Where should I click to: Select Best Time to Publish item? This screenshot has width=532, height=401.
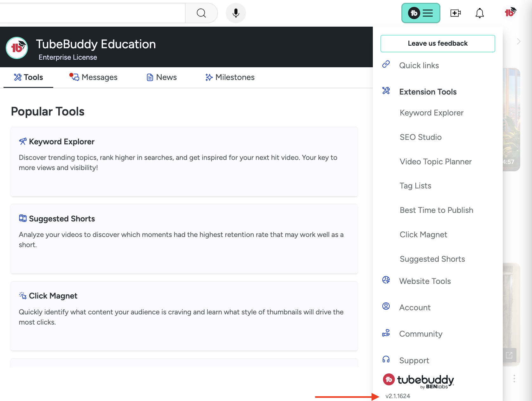(x=436, y=210)
